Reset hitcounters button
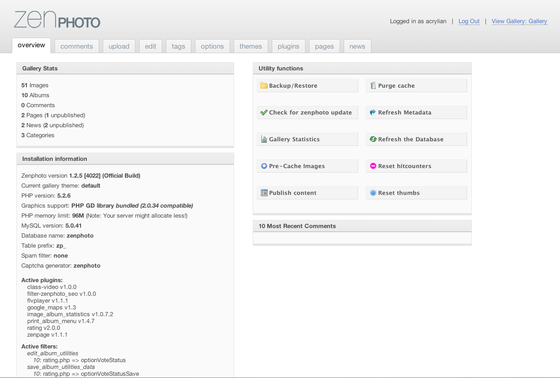The image size is (560, 378). (x=417, y=166)
